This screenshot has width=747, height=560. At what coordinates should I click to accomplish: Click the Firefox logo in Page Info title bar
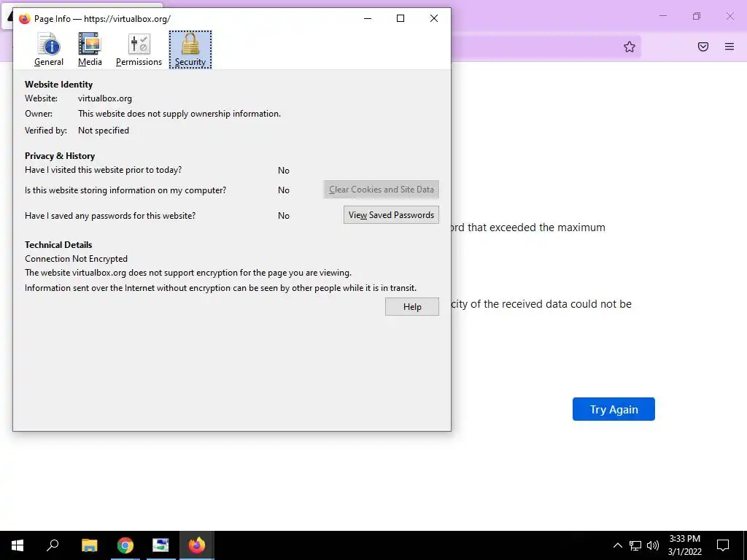coord(24,18)
